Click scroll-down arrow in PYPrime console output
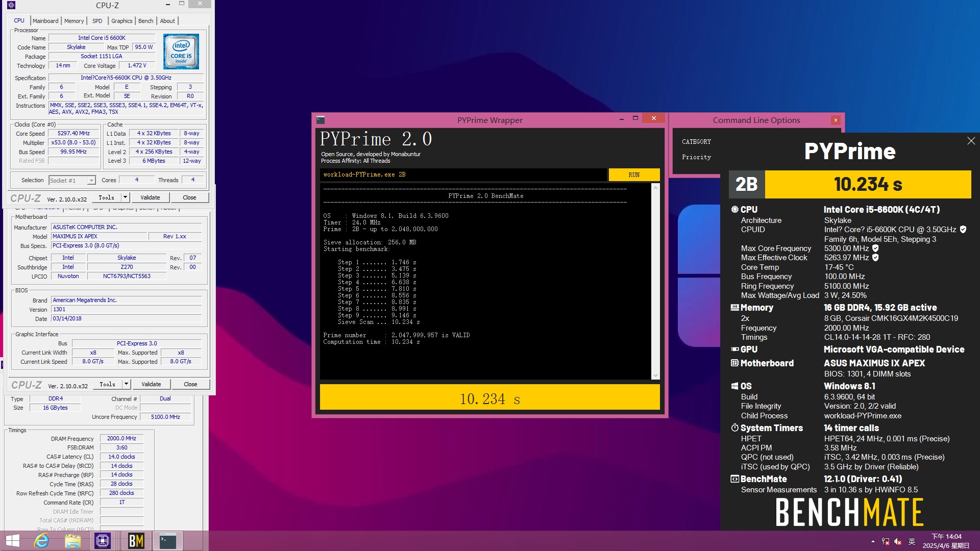980x551 pixels. 656,375
